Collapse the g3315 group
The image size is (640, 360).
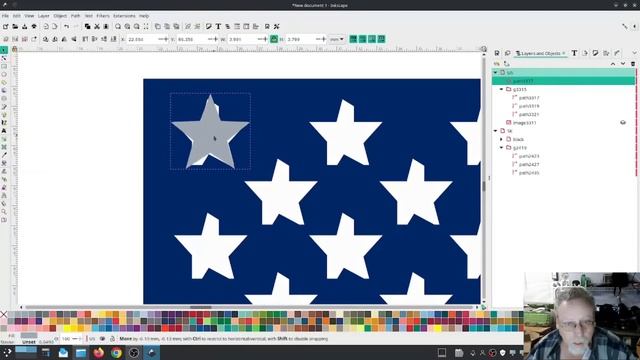point(502,89)
